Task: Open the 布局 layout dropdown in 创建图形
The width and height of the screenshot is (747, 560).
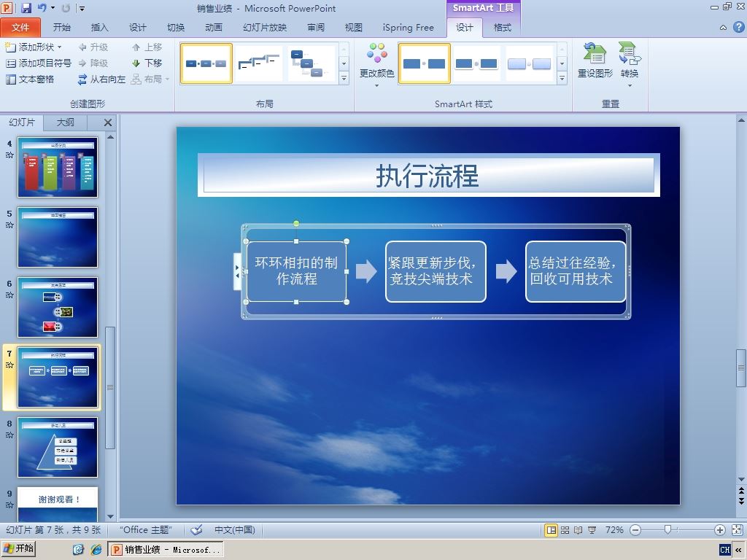Action: (150, 79)
